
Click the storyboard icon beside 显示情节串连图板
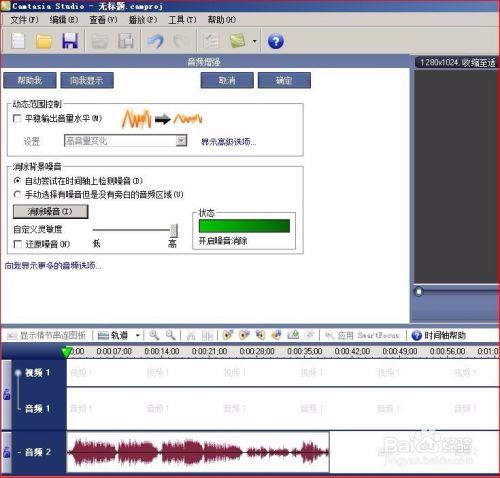(x=12, y=335)
